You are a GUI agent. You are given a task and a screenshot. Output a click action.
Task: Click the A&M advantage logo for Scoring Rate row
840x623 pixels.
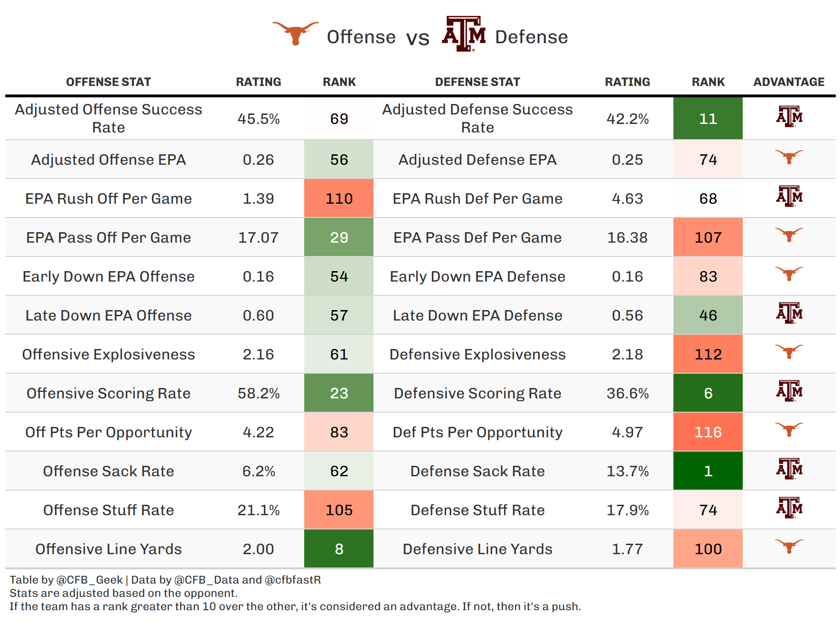(789, 391)
